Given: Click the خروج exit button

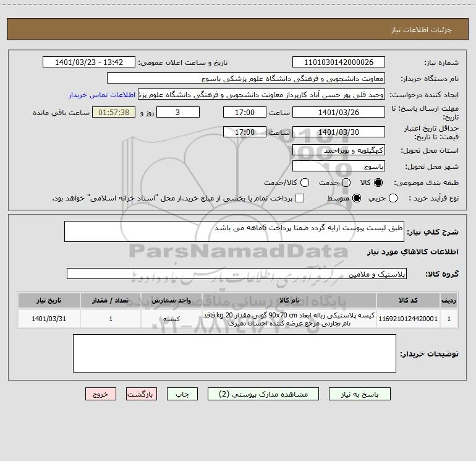Looking at the screenshot, I should click(101, 394).
